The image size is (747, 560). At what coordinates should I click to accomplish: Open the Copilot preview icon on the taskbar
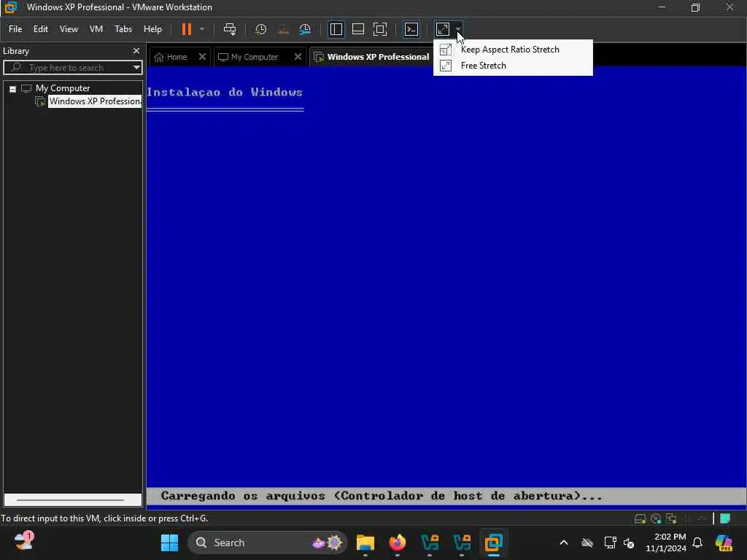pos(724,542)
